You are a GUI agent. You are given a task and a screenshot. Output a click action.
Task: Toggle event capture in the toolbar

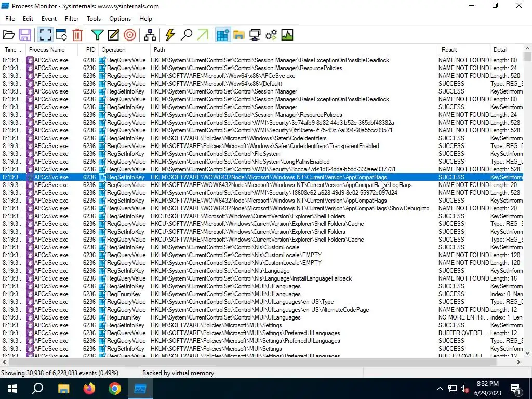[45, 35]
